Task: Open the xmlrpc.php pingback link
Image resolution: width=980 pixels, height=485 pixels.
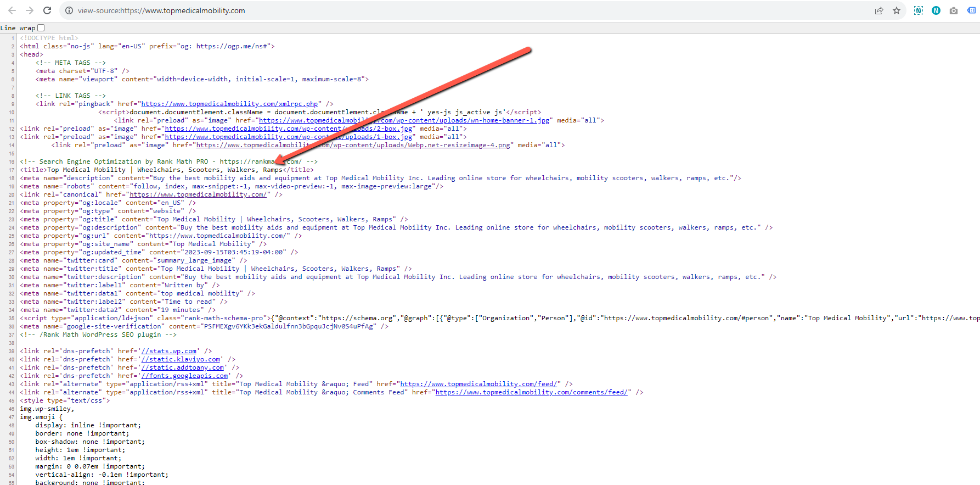Action: point(230,104)
